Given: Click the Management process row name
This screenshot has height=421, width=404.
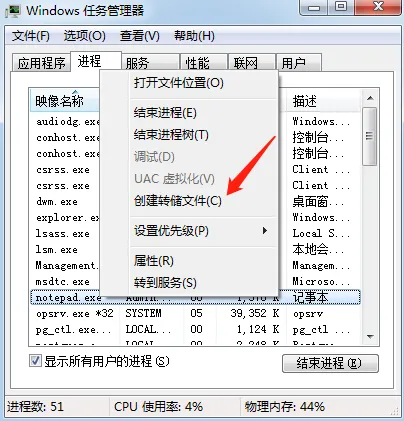Looking at the screenshot, I should (67, 266).
